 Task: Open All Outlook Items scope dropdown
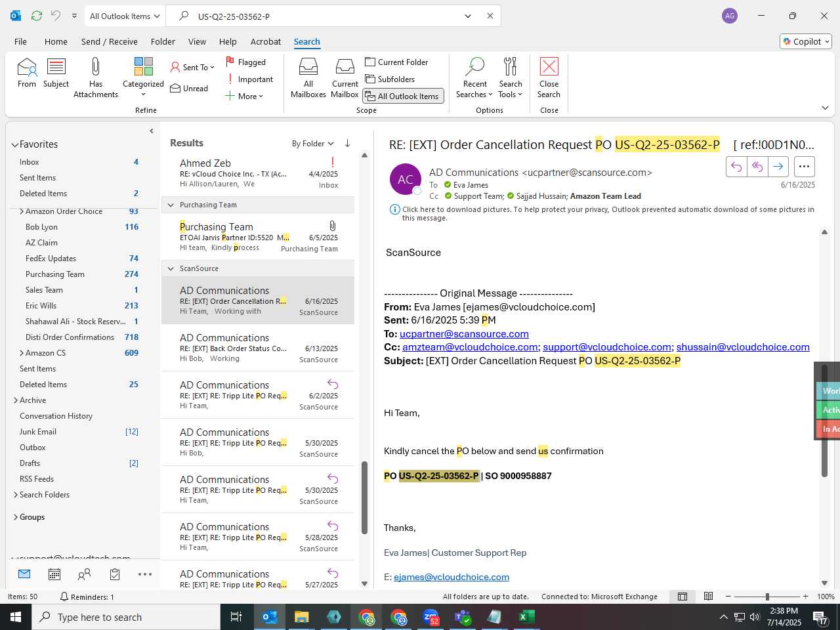click(124, 16)
